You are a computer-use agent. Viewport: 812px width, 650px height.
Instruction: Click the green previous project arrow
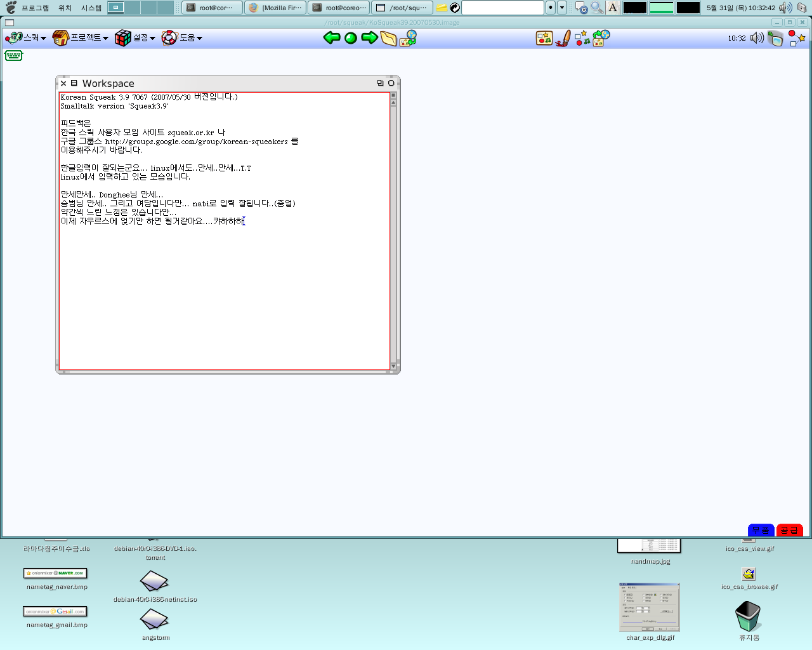pos(331,38)
